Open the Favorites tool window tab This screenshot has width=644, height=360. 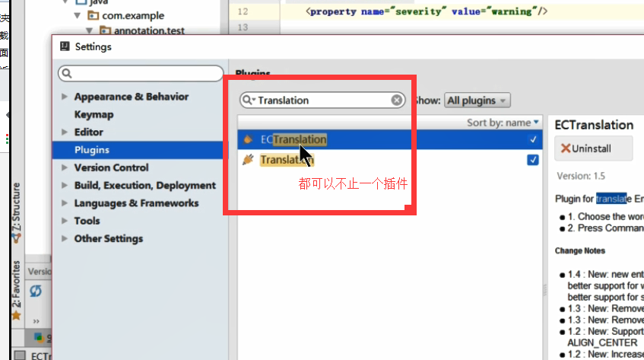pyautogui.click(x=17, y=292)
